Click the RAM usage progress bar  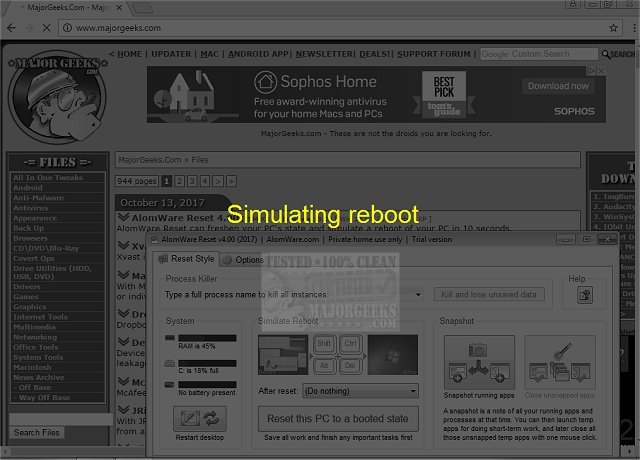click(207, 338)
